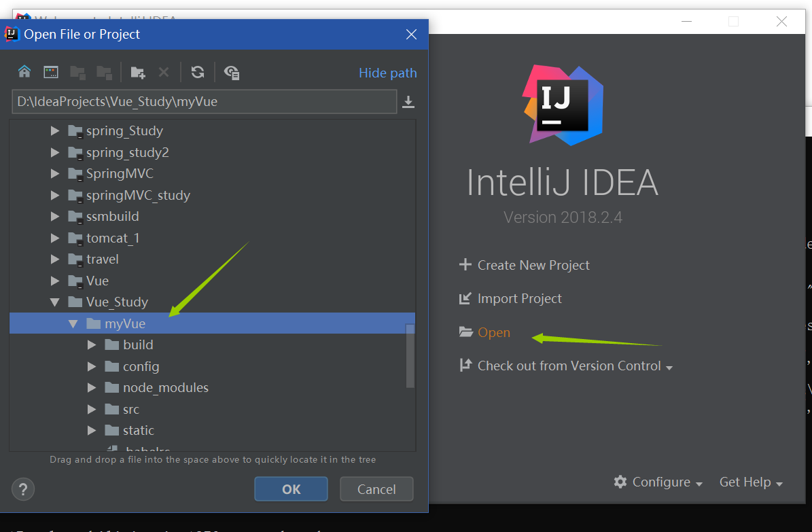The image size is (812, 532).
Task: Select the Vue folder name
Action: pyautogui.click(x=97, y=281)
